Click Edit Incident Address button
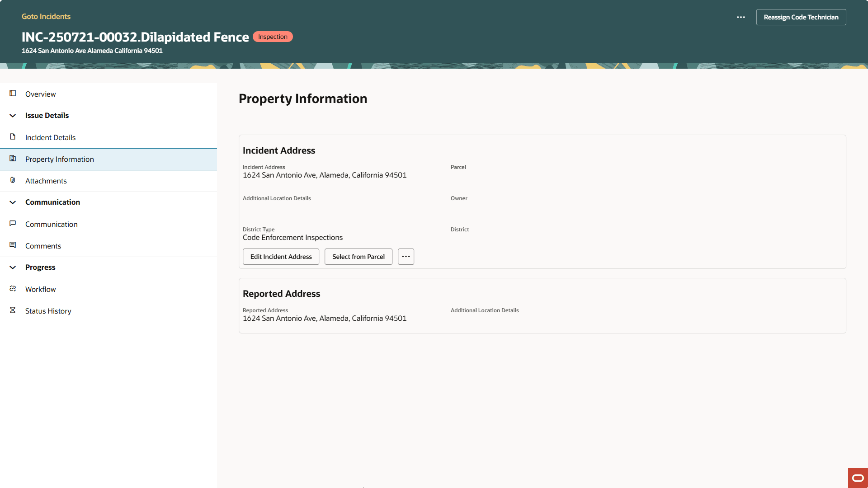The width and height of the screenshot is (868, 488). [281, 257]
